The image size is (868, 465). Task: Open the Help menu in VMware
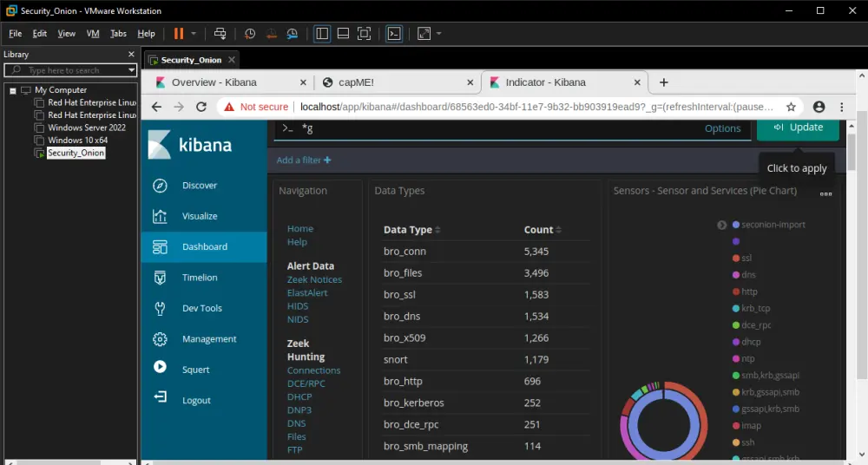pos(146,34)
